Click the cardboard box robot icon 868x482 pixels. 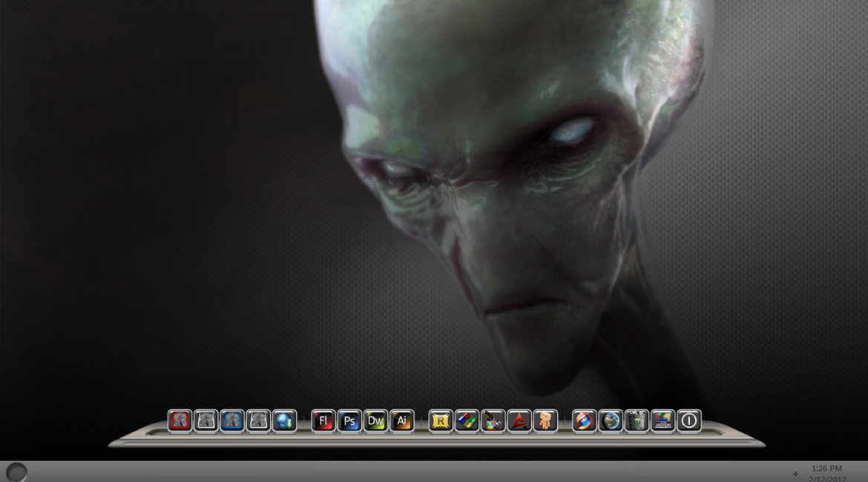[545, 421]
